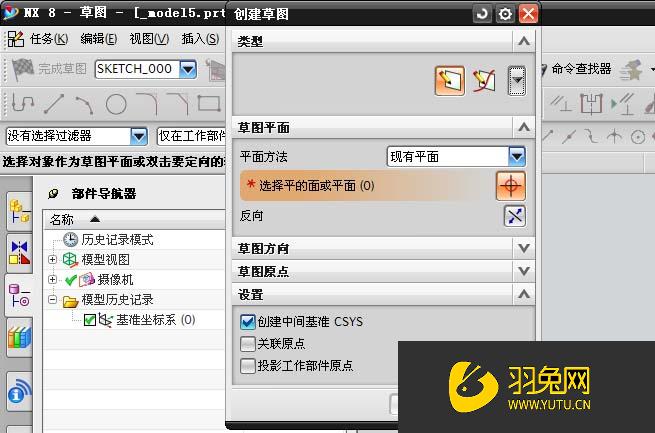
Task: Select the 'On Path' sketch type icon
Action: pos(484,81)
